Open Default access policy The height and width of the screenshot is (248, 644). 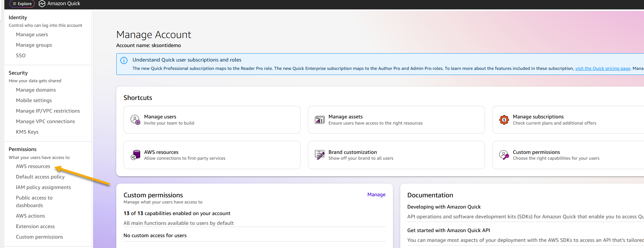[x=40, y=177]
